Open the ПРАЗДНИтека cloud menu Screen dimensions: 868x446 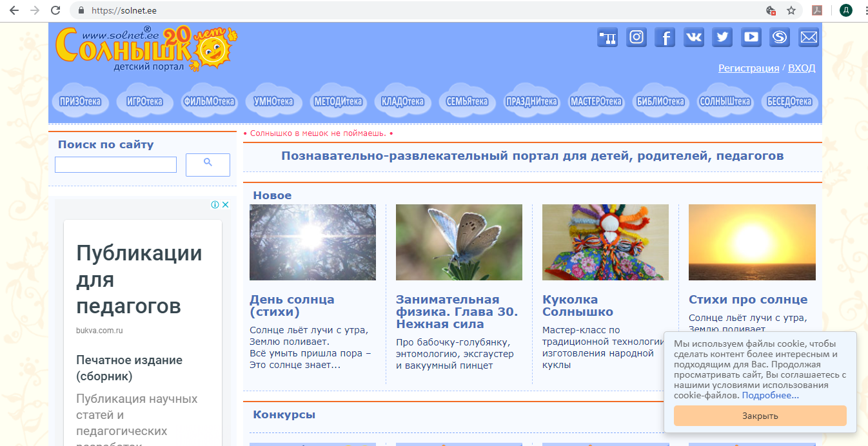pyautogui.click(x=531, y=101)
